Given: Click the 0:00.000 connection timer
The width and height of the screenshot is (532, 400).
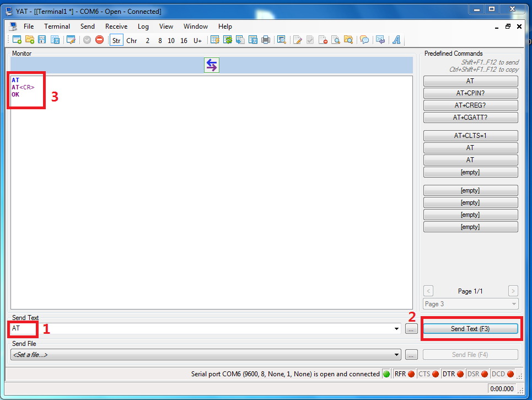Looking at the screenshot, I should [502, 389].
